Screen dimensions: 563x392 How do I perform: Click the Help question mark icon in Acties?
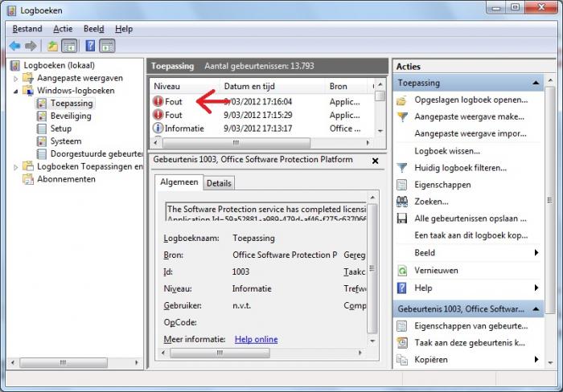402,288
